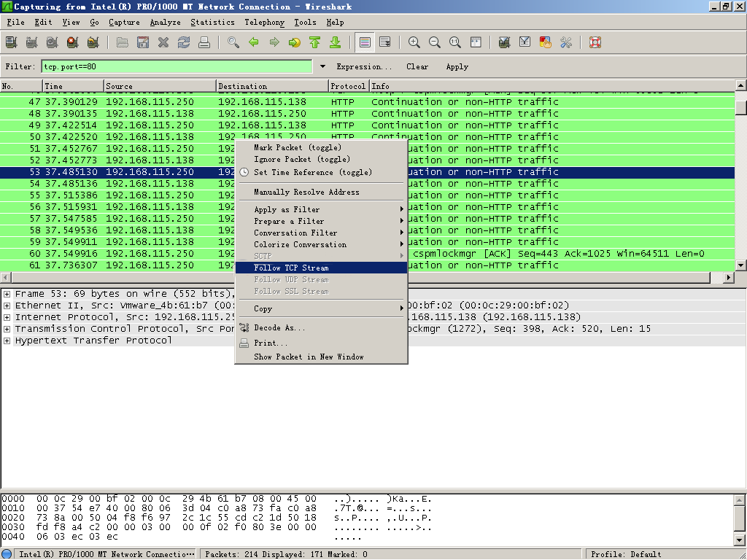Screen dimensions: 747x560
Task: Sort packets by the Source column header
Action: coord(160,86)
